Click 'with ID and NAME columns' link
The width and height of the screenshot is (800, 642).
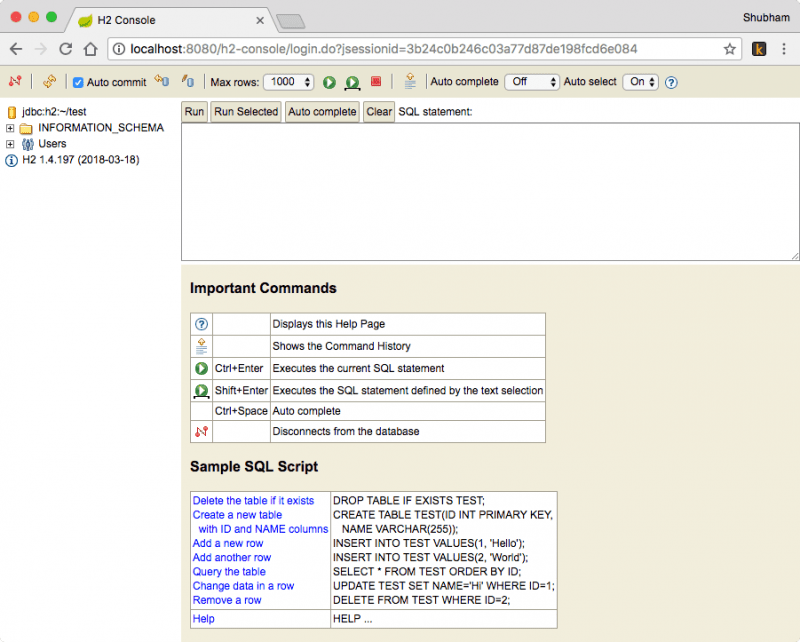click(263, 529)
